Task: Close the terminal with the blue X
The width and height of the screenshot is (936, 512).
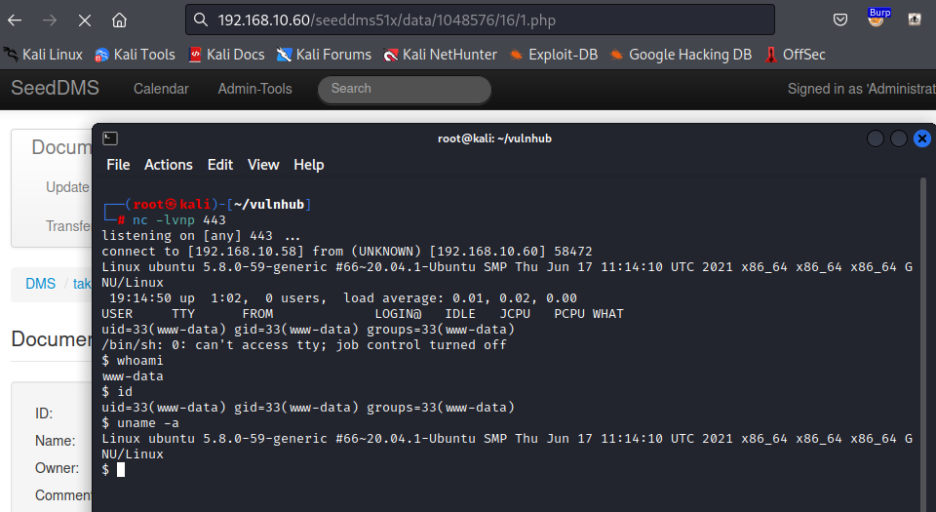Action: [922, 138]
